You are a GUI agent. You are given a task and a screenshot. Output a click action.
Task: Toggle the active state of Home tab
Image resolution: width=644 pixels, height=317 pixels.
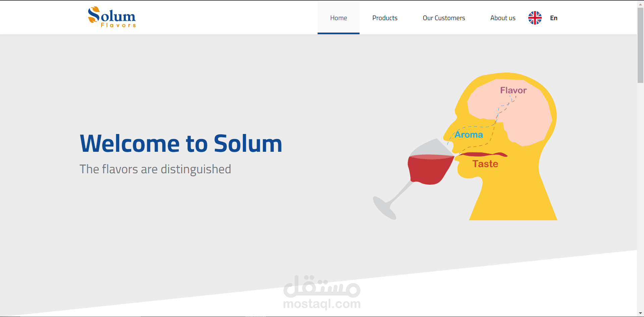click(x=338, y=18)
